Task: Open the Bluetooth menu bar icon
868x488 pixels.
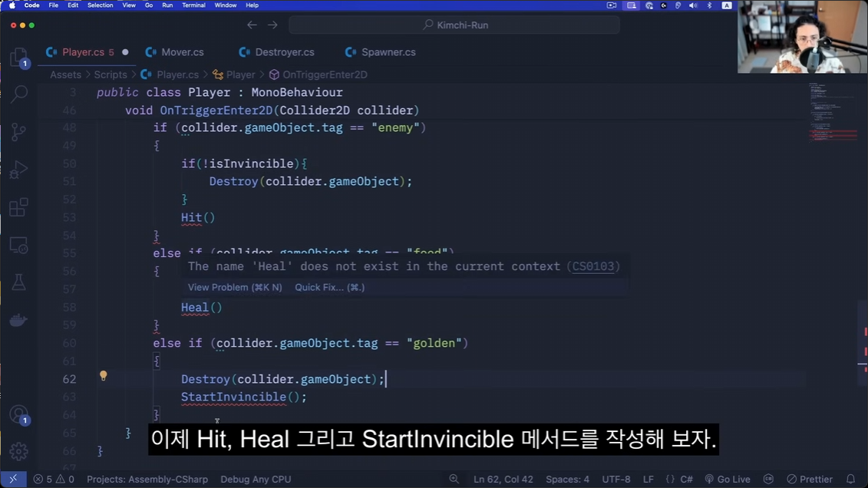Action: (x=710, y=5)
